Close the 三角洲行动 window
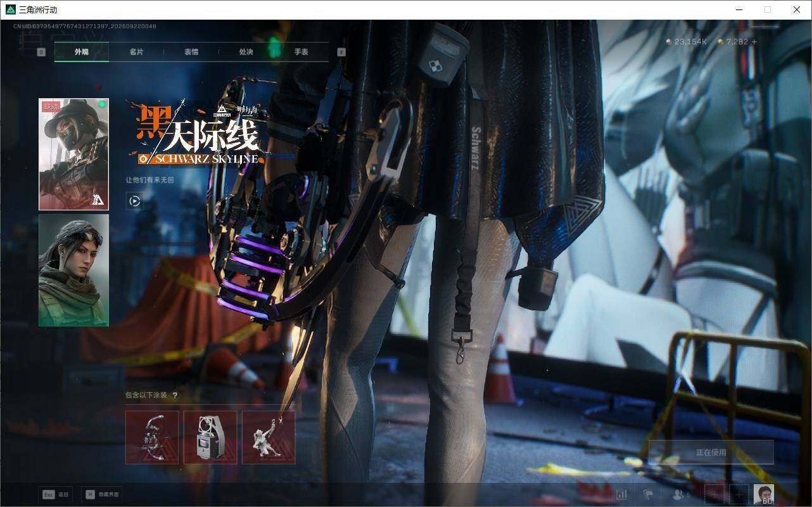 [797, 10]
